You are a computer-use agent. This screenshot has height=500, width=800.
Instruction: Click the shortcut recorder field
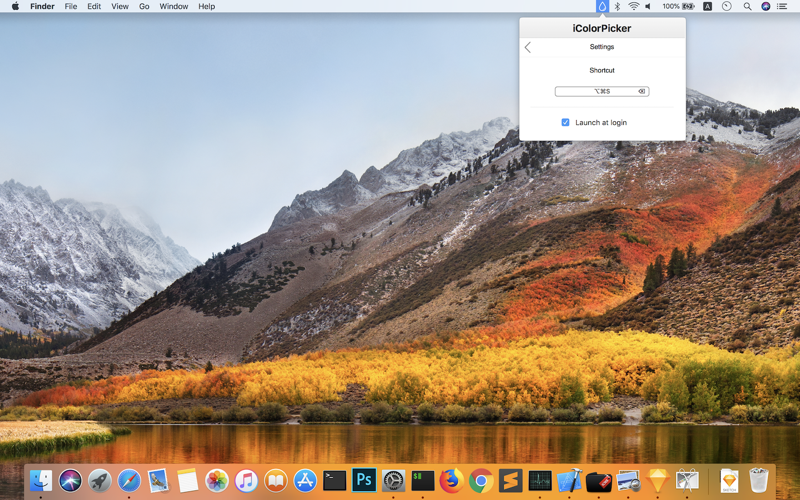click(x=602, y=91)
